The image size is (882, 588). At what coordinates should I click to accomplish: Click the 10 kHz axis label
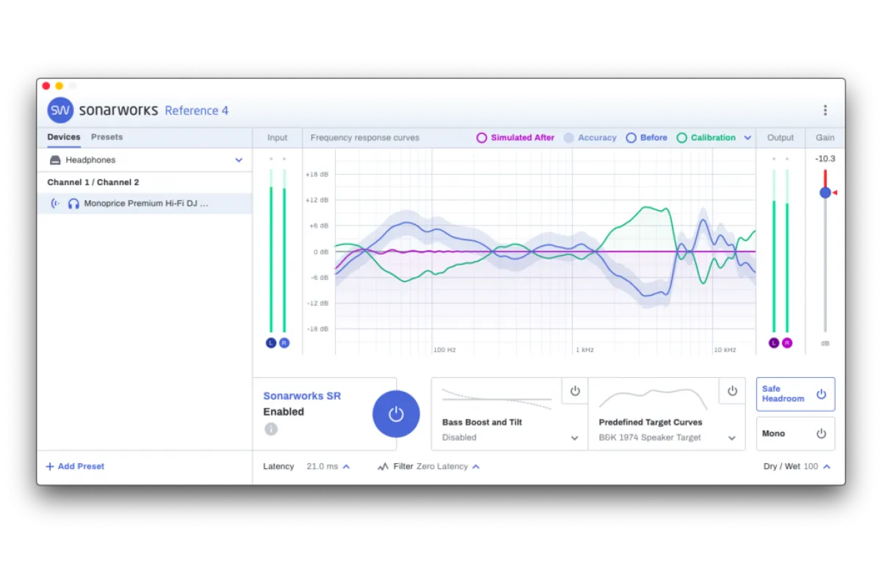point(725,350)
